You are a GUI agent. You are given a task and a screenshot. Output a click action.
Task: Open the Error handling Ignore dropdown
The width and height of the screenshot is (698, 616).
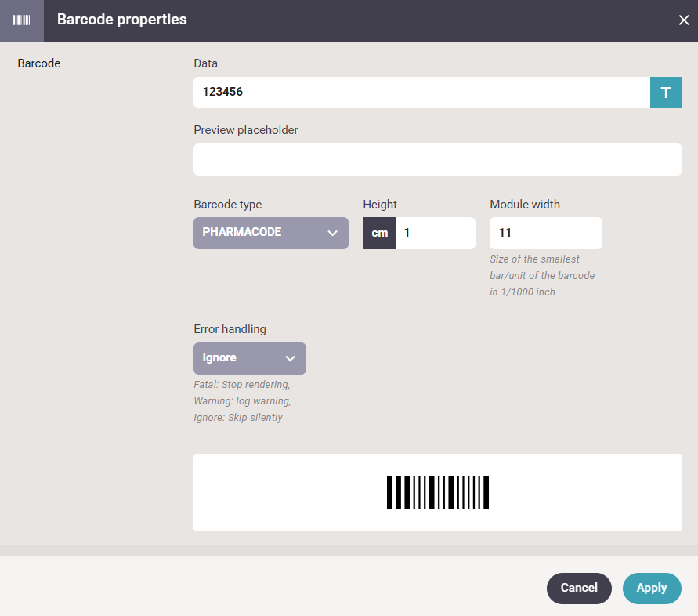coord(250,358)
